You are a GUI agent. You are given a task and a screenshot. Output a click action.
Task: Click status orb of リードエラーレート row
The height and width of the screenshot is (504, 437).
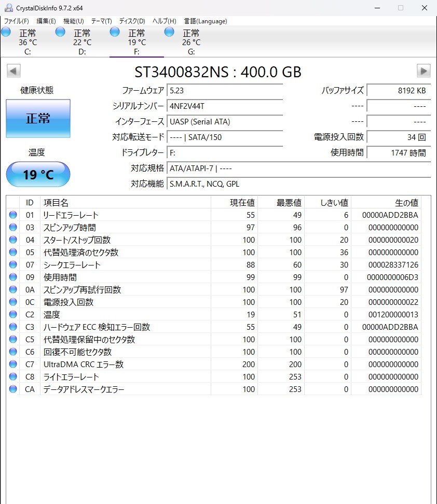pos(13,215)
